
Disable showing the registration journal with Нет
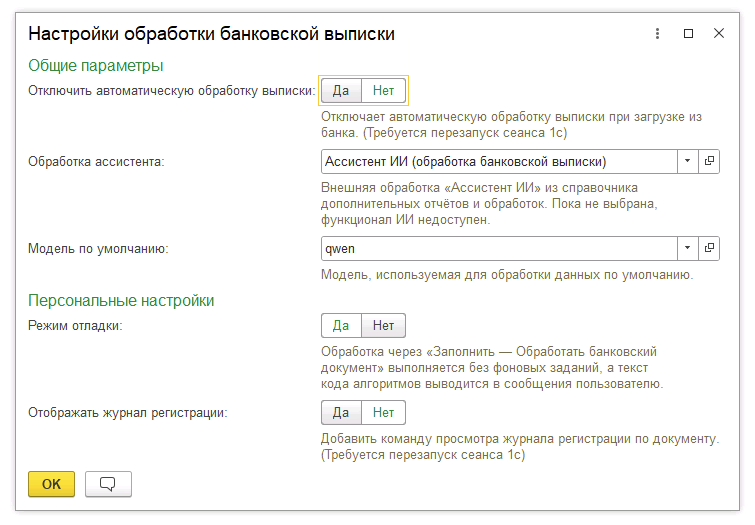(383, 412)
